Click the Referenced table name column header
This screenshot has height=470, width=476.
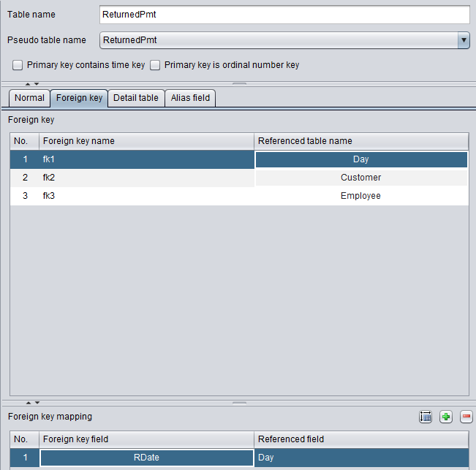[x=360, y=141]
